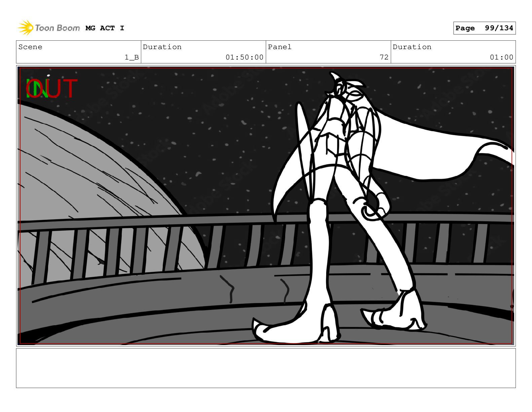Viewport: 532px width, 412px height.
Task: Select the 'Panel' header label
Action: [x=280, y=47]
